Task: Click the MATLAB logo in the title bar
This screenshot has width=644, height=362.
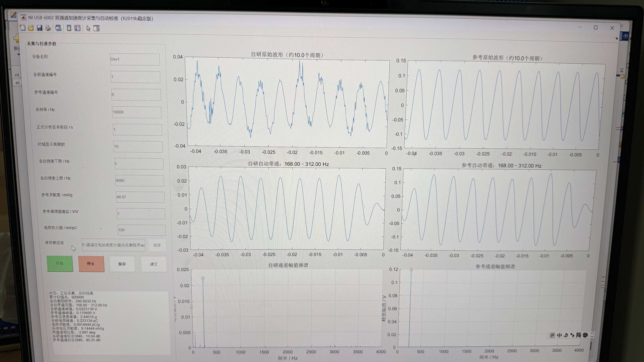Action: point(23,17)
